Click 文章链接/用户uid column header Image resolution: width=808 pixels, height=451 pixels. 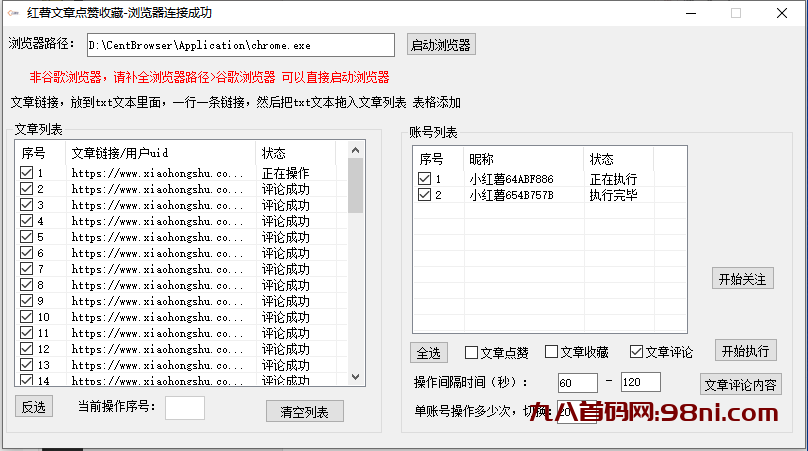[x=160, y=153]
